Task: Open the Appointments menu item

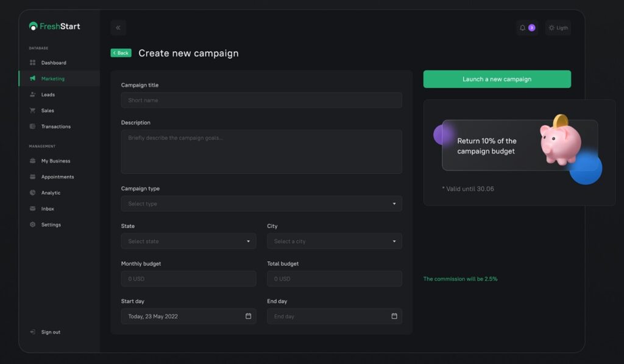Action: [x=57, y=177]
